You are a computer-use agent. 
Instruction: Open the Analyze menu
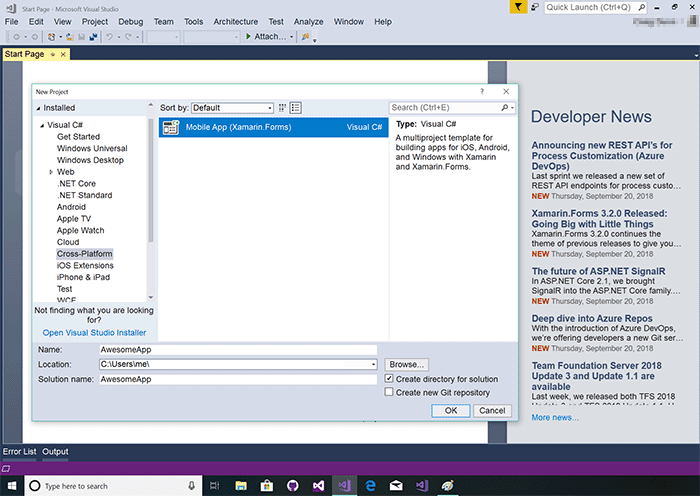(x=308, y=22)
